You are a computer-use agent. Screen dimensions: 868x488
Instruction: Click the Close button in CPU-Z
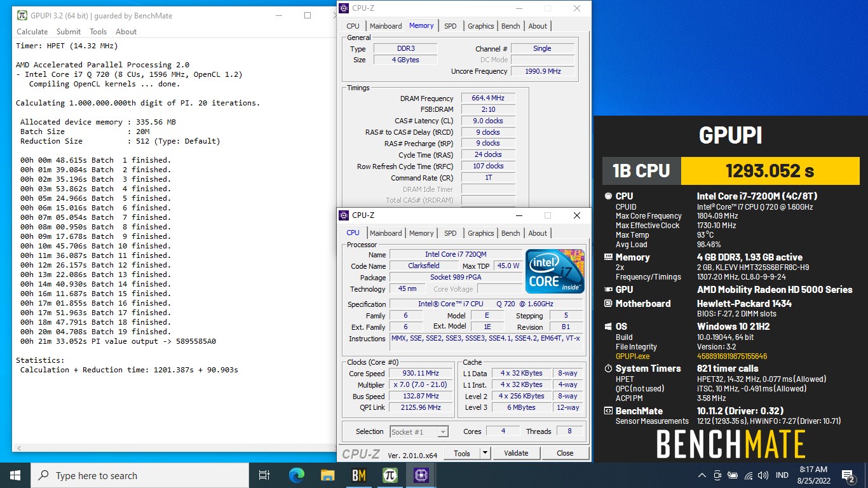tap(565, 453)
